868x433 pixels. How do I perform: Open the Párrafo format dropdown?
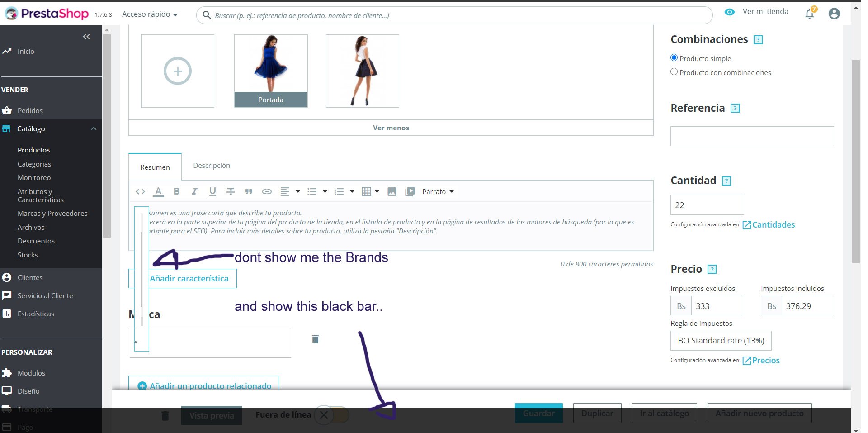tap(438, 191)
